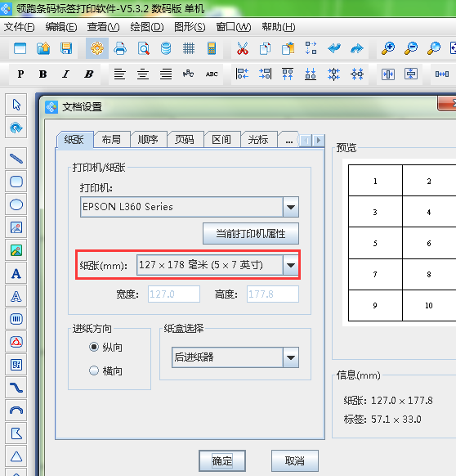Image resolution: width=456 pixels, height=476 pixels.
Task: Click the scissors cut icon
Action: point(242,48)
